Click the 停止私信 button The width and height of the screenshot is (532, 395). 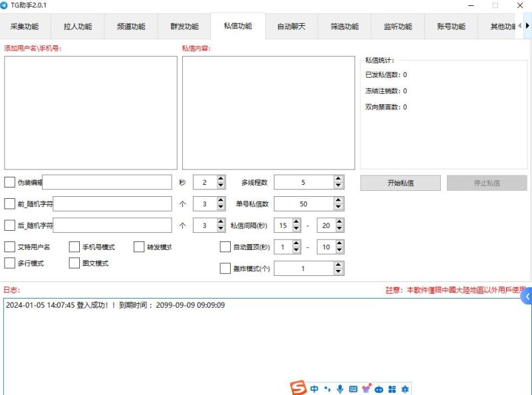click(486, 182)
